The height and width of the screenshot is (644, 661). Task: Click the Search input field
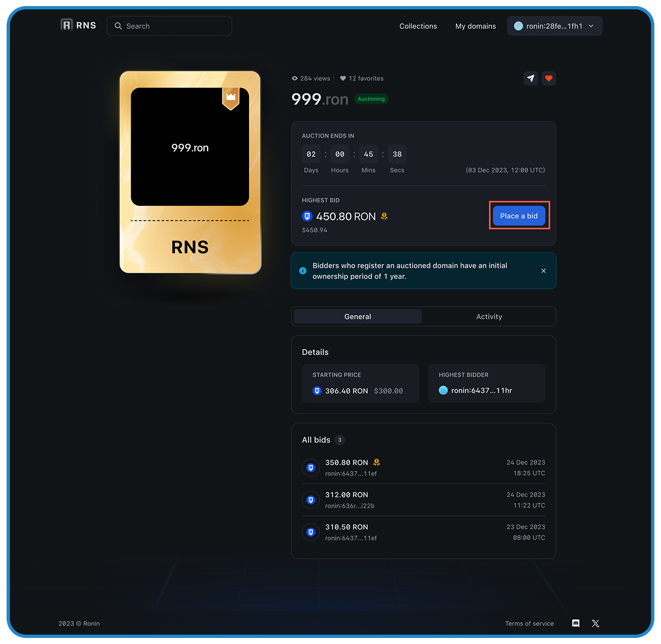169,26
